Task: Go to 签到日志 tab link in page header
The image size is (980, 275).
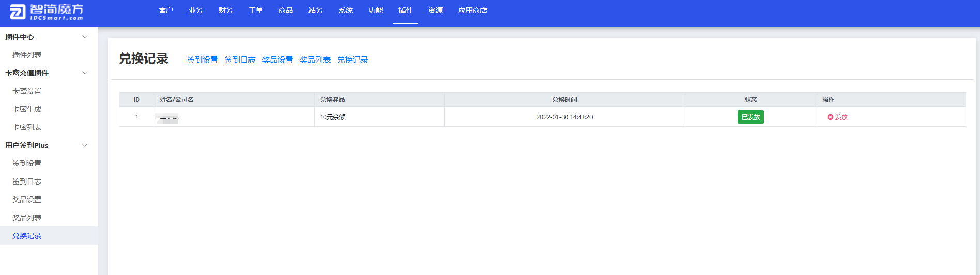Action: point(240,60)
